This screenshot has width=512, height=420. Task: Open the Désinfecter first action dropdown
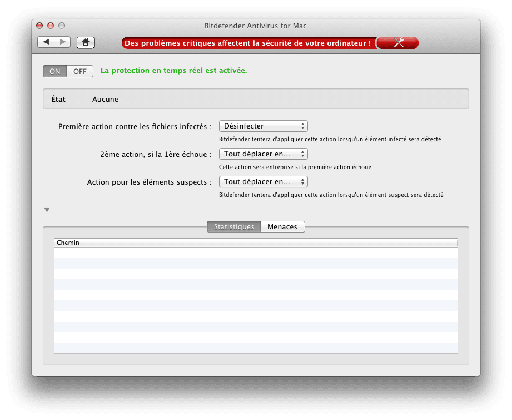(264, 126)
